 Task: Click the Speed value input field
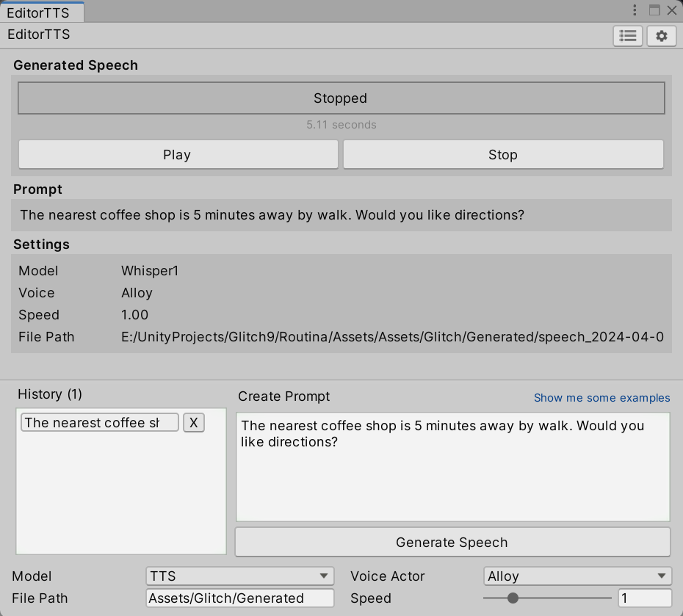click(644, 598)
